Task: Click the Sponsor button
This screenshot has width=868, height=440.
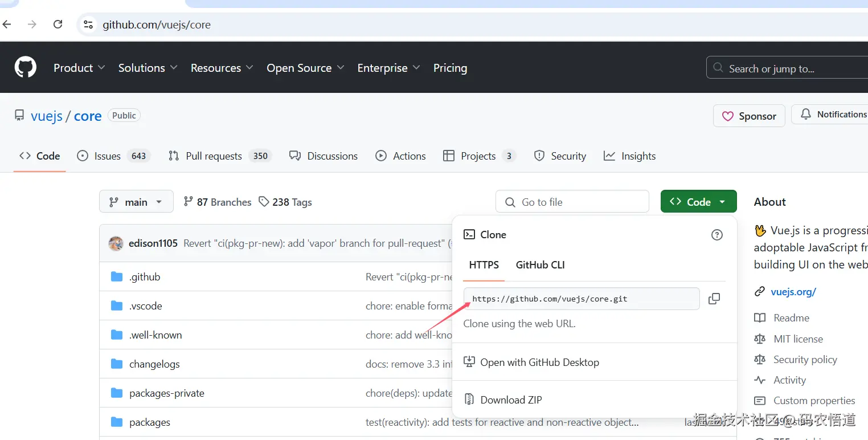Action: (749, 116)
